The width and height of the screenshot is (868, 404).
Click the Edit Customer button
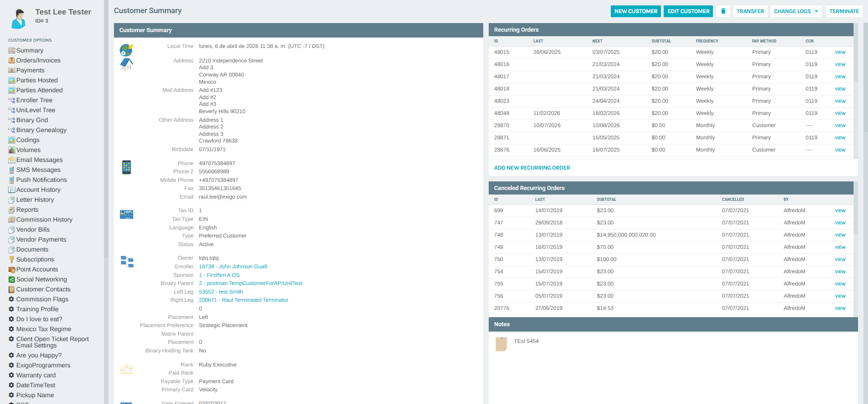point(688,11)
